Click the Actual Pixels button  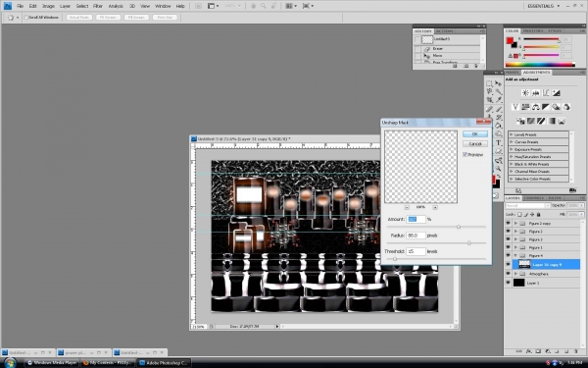tap(79, 18)
